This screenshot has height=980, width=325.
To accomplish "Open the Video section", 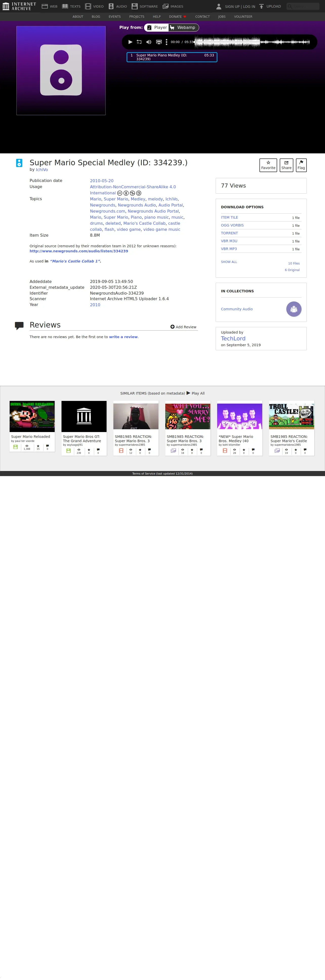I will click(94, 7).
